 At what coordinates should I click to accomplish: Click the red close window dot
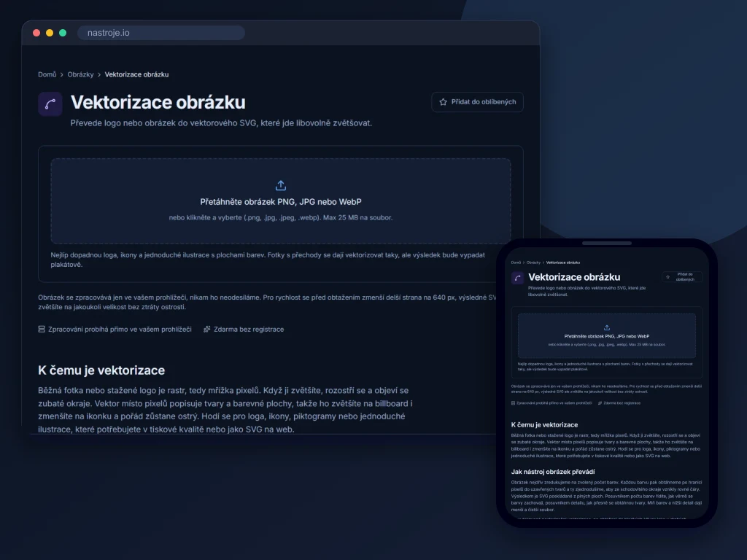[36, 33]
